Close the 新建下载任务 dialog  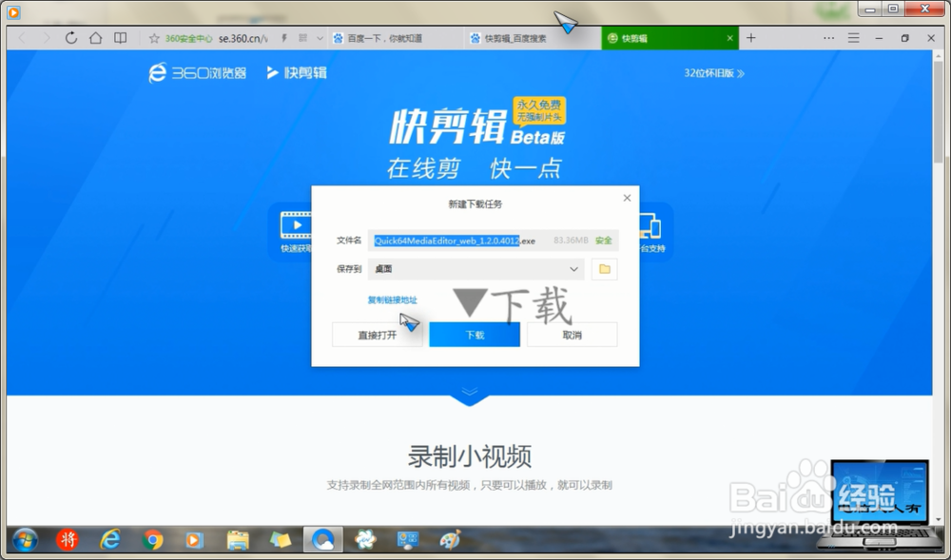tap(627, 198)
